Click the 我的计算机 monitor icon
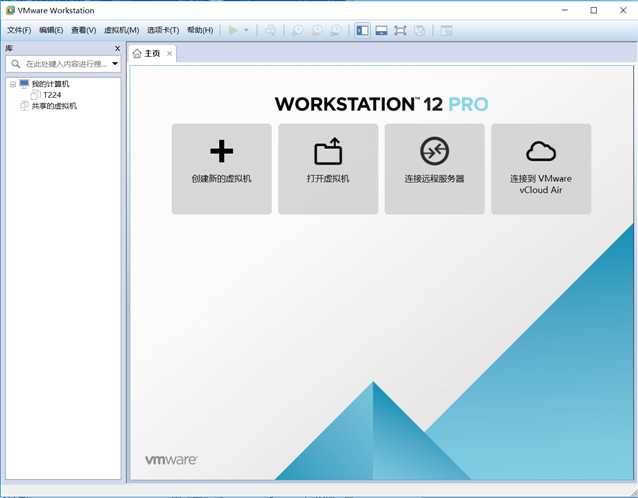Viewport: 638px width, 498px height. click(24, 84)
